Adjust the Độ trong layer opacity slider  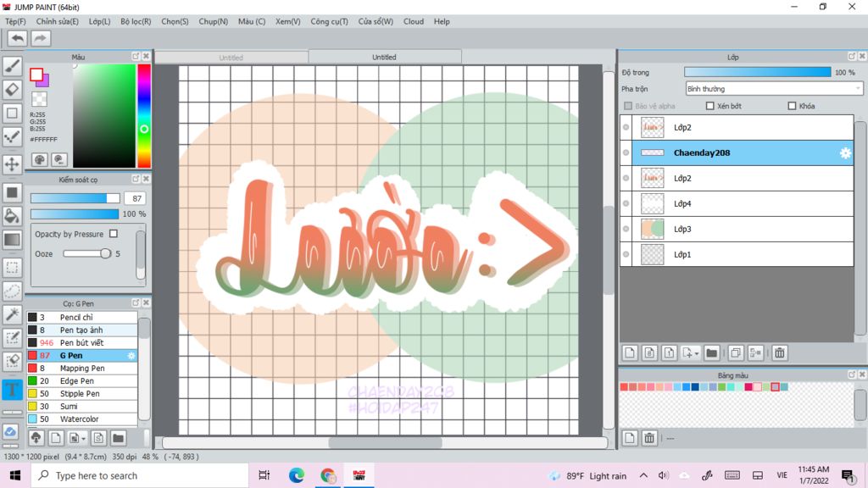(x=757, y=72)
